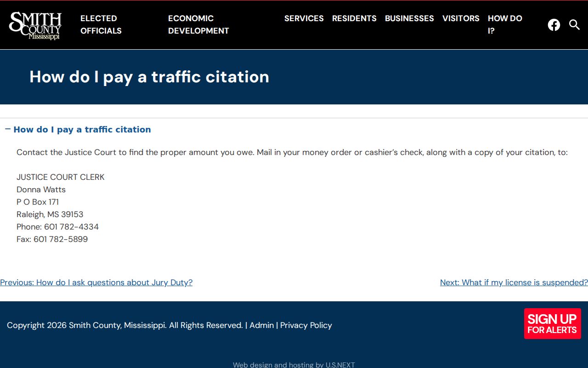588x368 pixels.
Task: Go to previous: Jury Duty questions link
Action: (96, 282)
